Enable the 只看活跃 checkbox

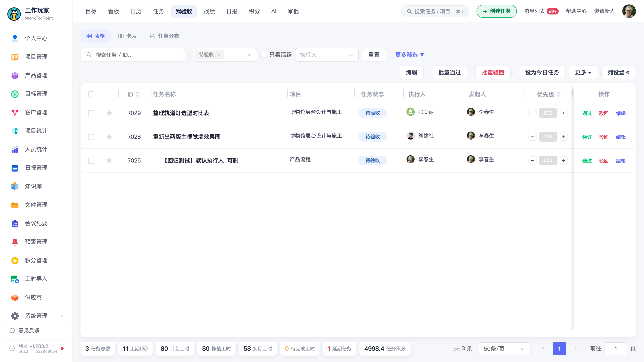point(263,55)
